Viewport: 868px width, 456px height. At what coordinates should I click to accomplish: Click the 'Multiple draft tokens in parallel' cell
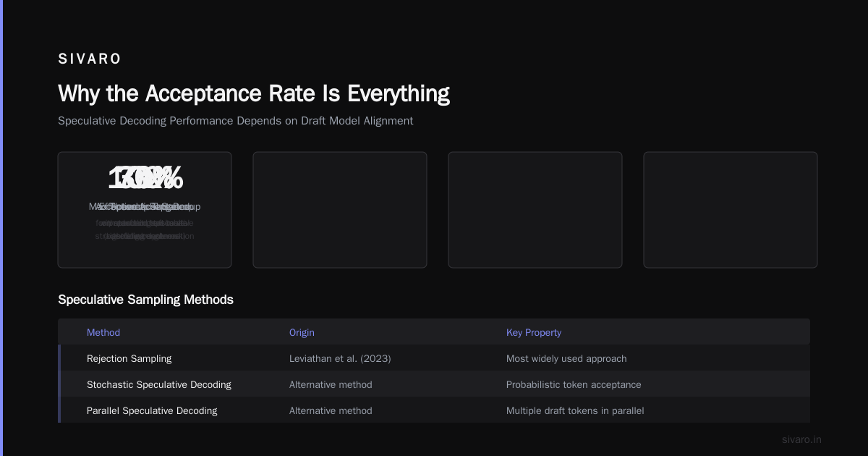tap(575, 410)
